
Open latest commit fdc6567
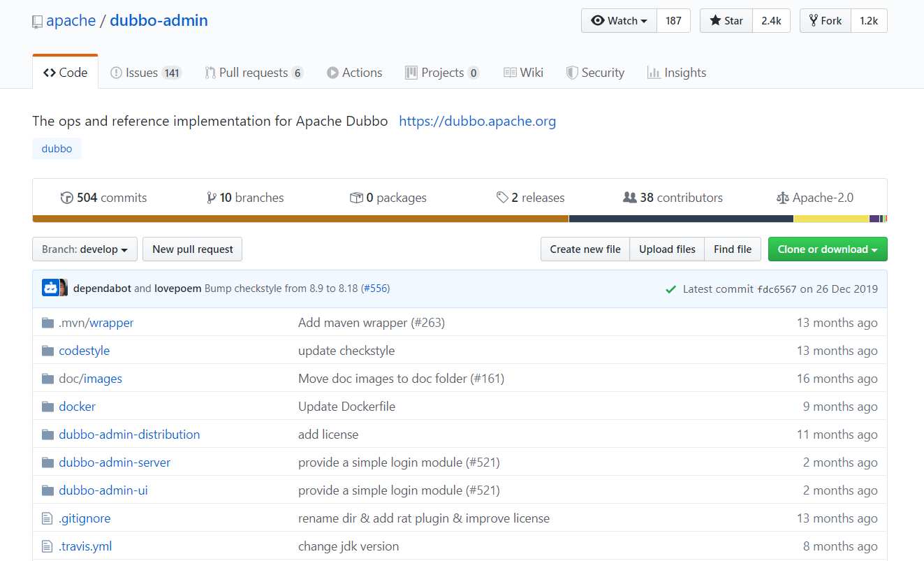click(x=777, y=289)
